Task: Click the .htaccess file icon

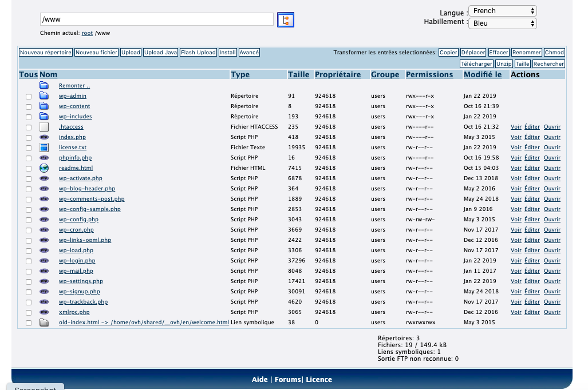Action: point(44,127)
